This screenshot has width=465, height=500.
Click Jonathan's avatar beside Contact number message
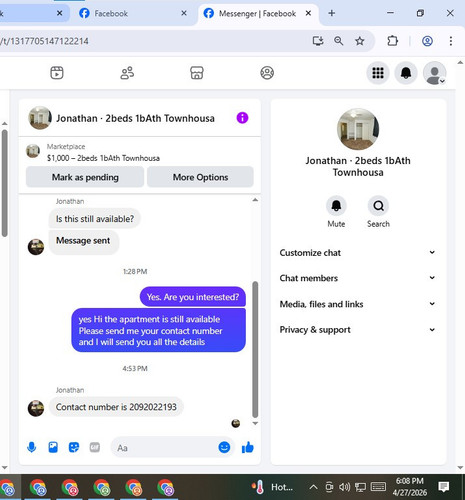click(x=36, y=408)
